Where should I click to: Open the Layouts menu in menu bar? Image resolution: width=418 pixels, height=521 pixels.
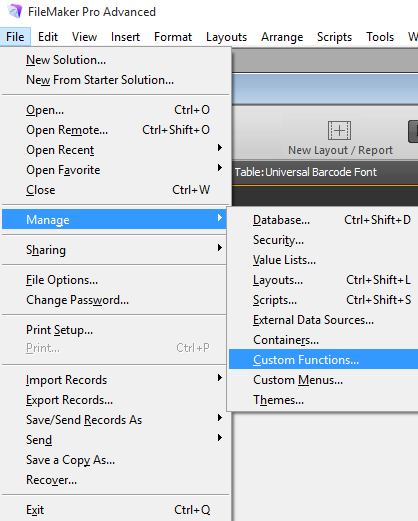pos(226,37)
